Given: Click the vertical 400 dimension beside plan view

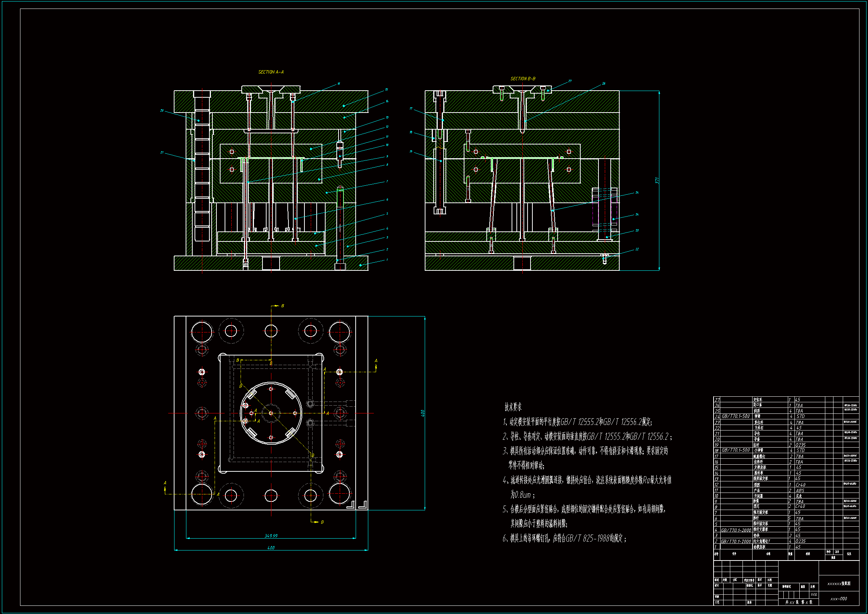Looking at the screenshot, I should point(422,413).
